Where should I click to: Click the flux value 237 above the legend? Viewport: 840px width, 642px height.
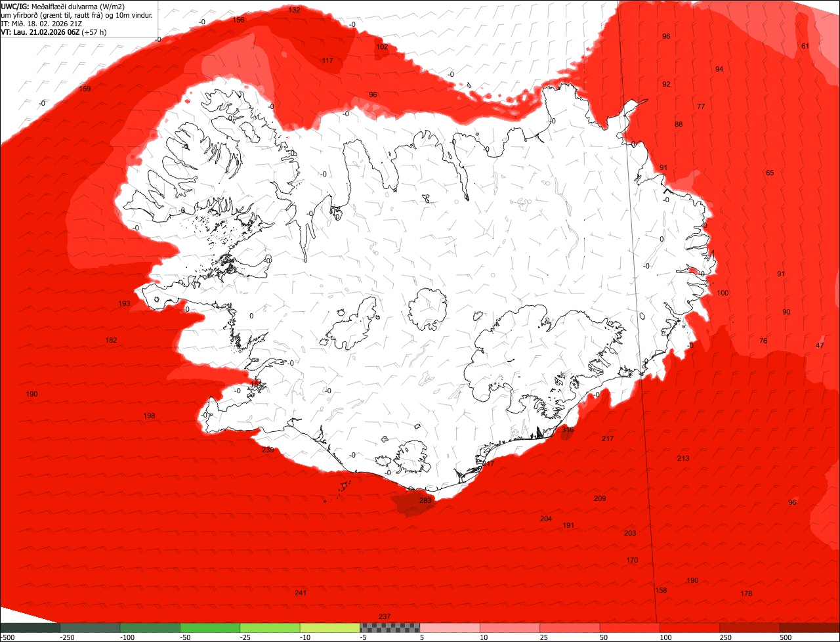point(385,616)
